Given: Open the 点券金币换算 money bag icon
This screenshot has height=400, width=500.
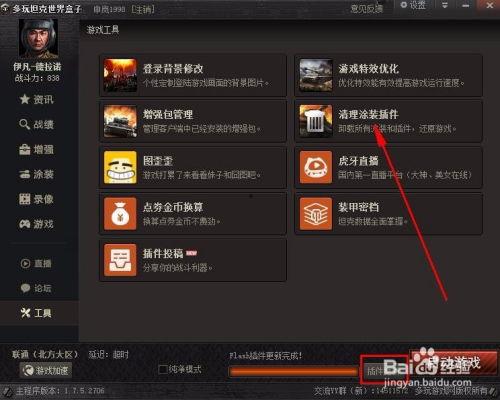Looking at the screenshot, I should (120, 214).
